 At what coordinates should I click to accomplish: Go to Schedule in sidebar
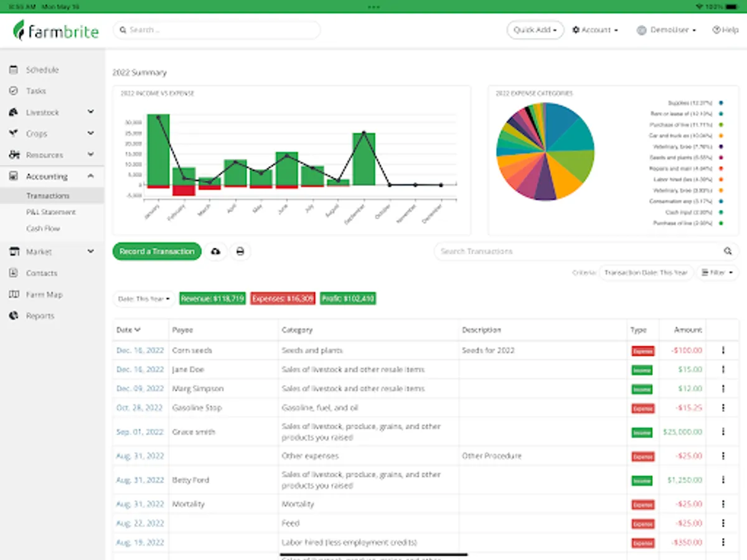(x=42, y=70)
